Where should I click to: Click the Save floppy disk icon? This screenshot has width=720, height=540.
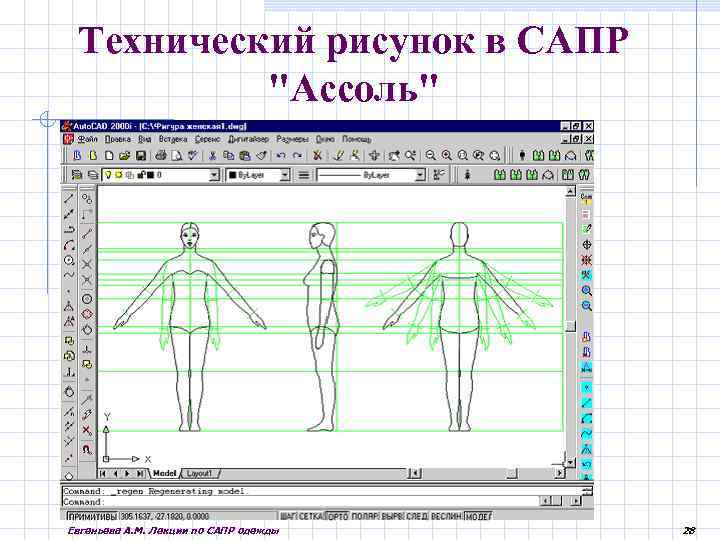(141, 156)
